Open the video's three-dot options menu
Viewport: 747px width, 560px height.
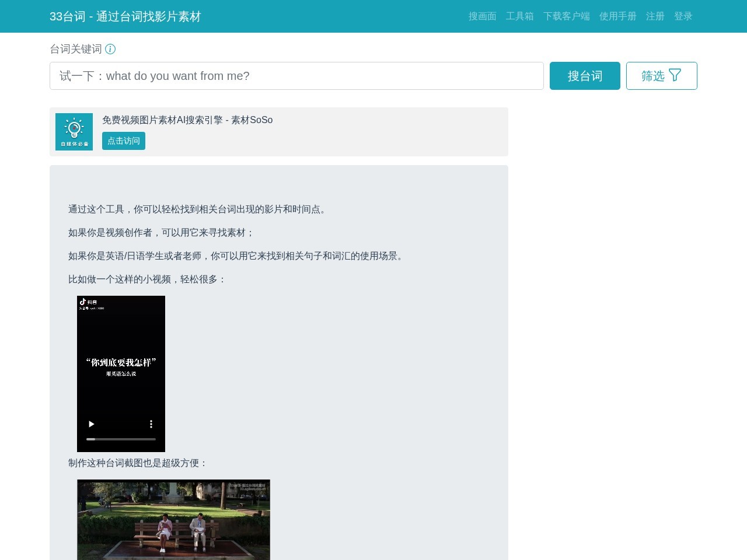click(151, 424)
